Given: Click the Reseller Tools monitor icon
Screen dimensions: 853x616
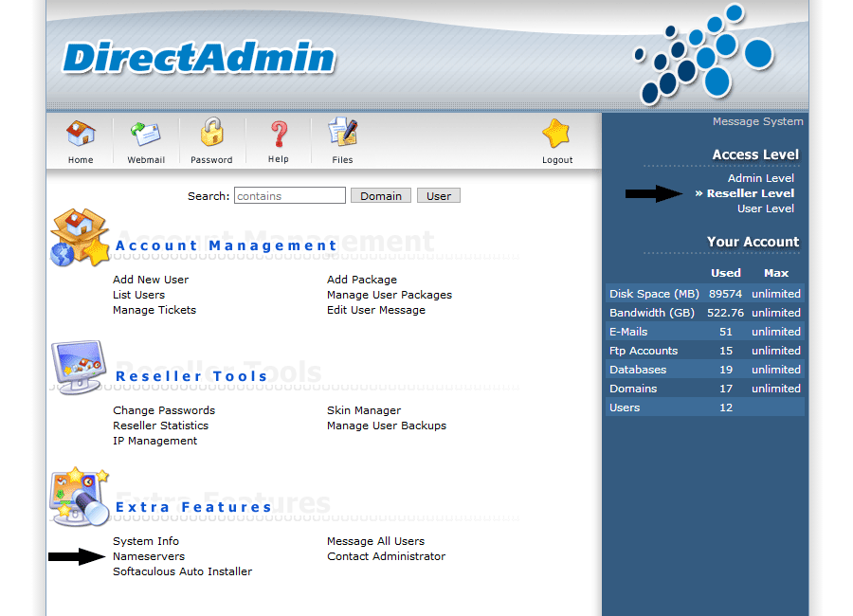Looking at the screenshot, I should 79,367.
